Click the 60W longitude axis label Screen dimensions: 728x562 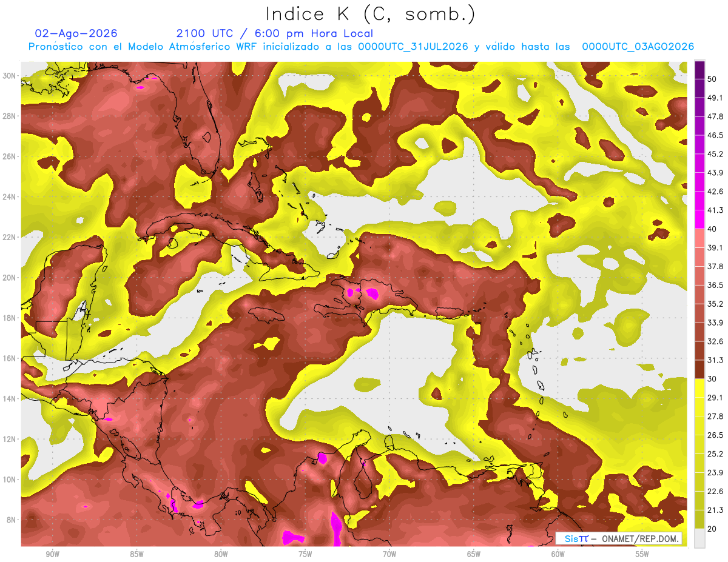(558, 554)
